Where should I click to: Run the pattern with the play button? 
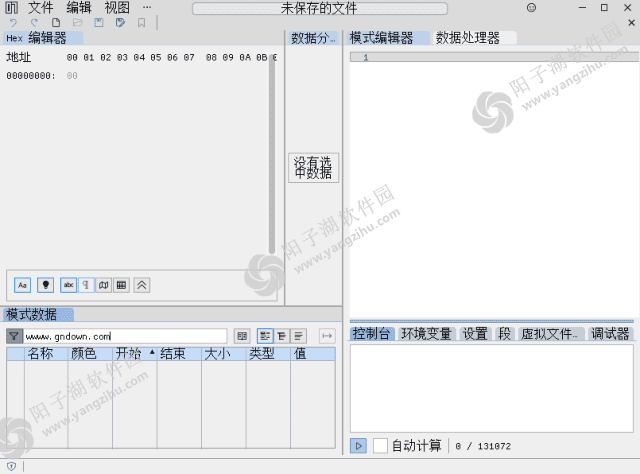(358, 446)
